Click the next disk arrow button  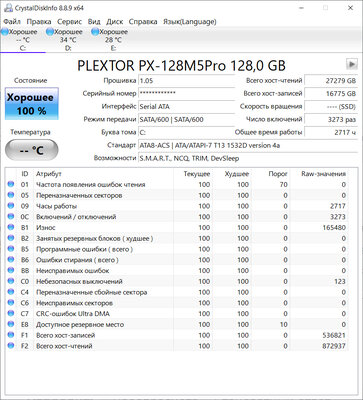click(x=351, y=64)
